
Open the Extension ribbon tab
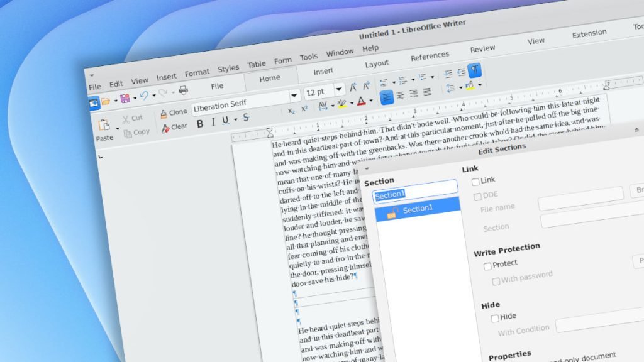[589, 34]
